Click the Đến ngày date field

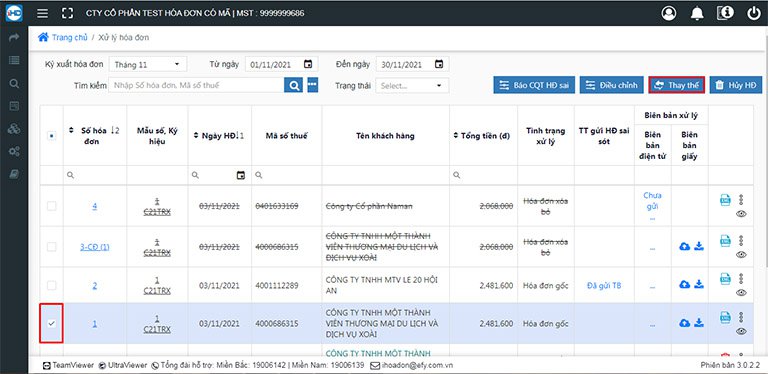point(412,64)
